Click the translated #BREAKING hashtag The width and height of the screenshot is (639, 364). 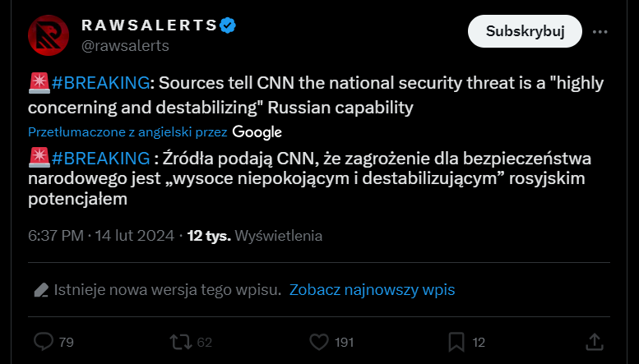click(x=100, y=158)
